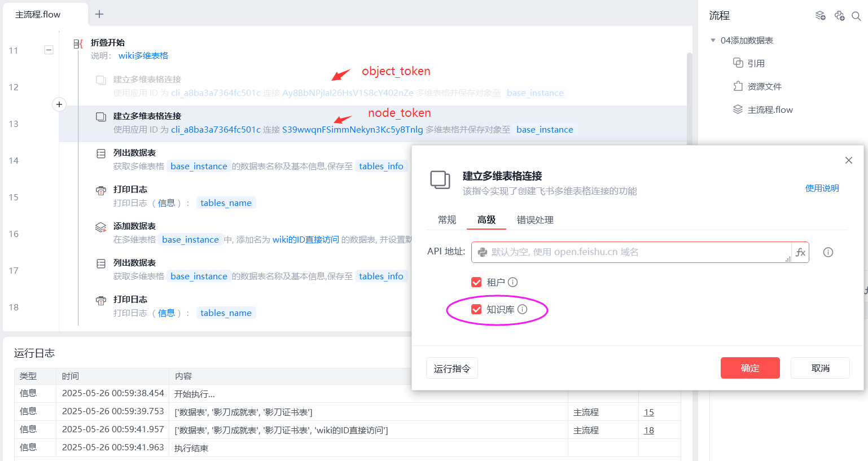868x461 pixels.
Task: Toggle the 知识库 checkbox
Action: (x=476, y=309)
